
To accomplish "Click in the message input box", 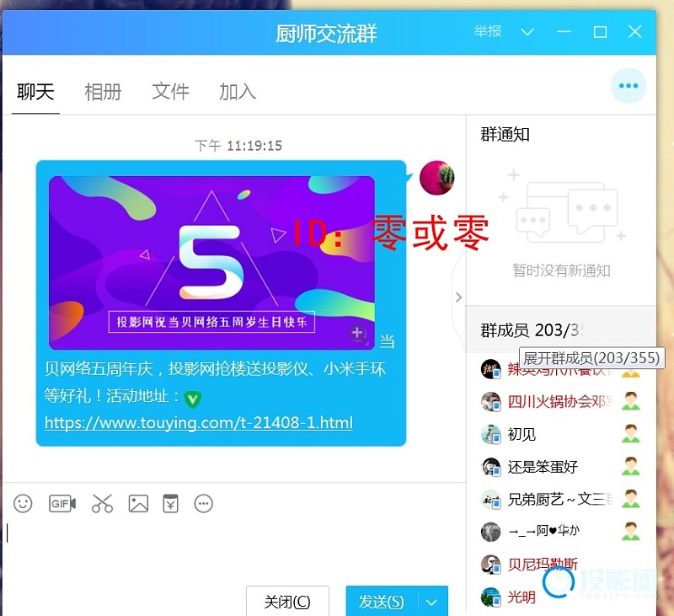I will (x=234, y=549).
